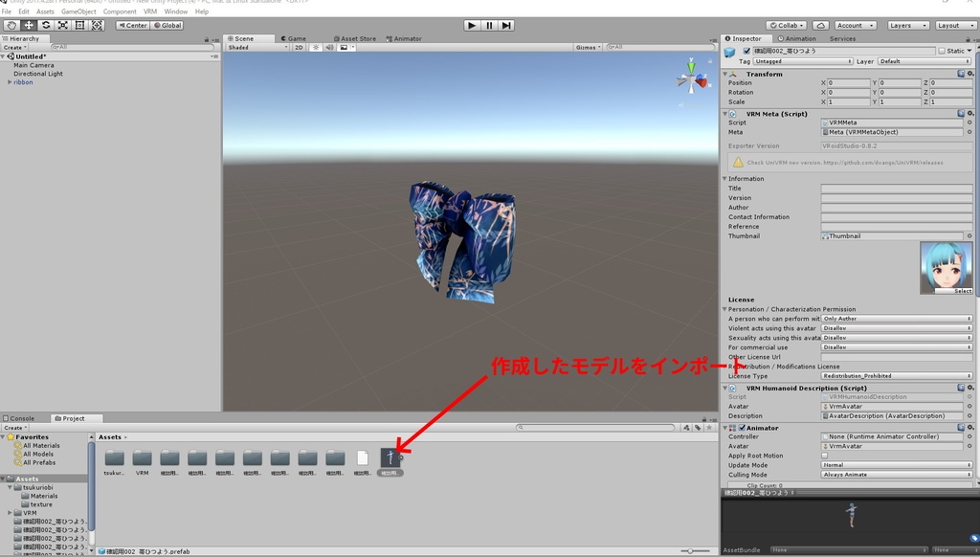980x557 pixels.
Task: Open the Tag dropdown Untagged
Action: click(x=803, y=61)
